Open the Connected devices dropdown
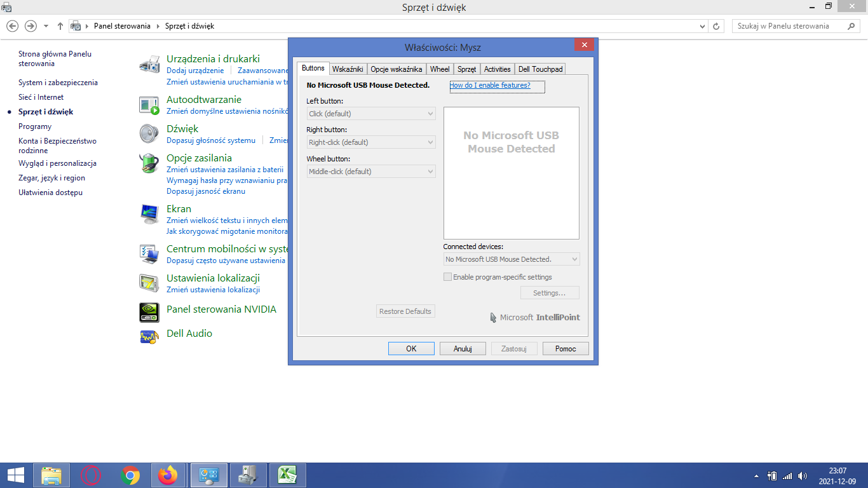 [x=512, y=259]
